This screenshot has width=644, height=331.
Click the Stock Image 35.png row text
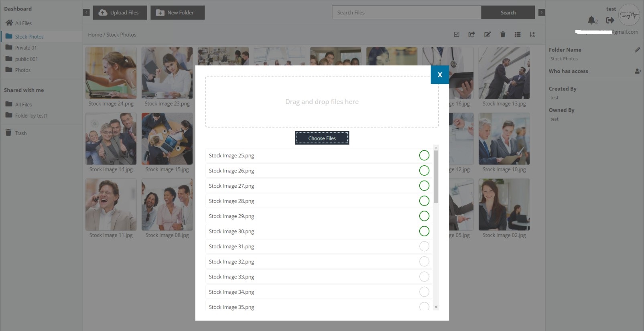[x=232, y=307]
